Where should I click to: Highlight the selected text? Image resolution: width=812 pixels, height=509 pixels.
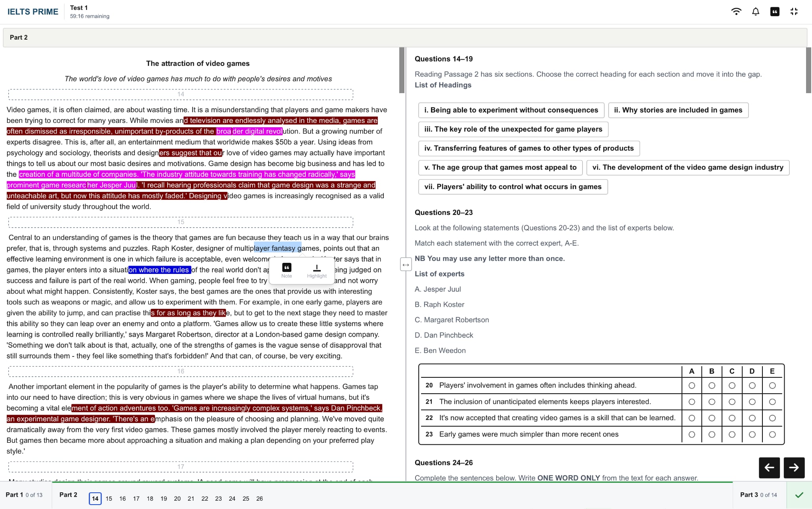[317, 270]
